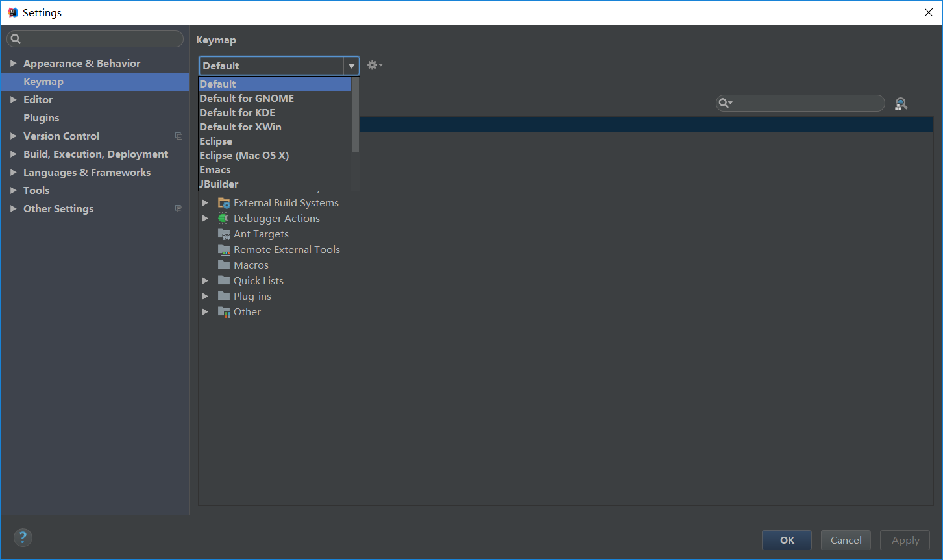Screen dimensions: 943x560
Task: Open the keymap gear actions menu
Action: click(374, 65)
